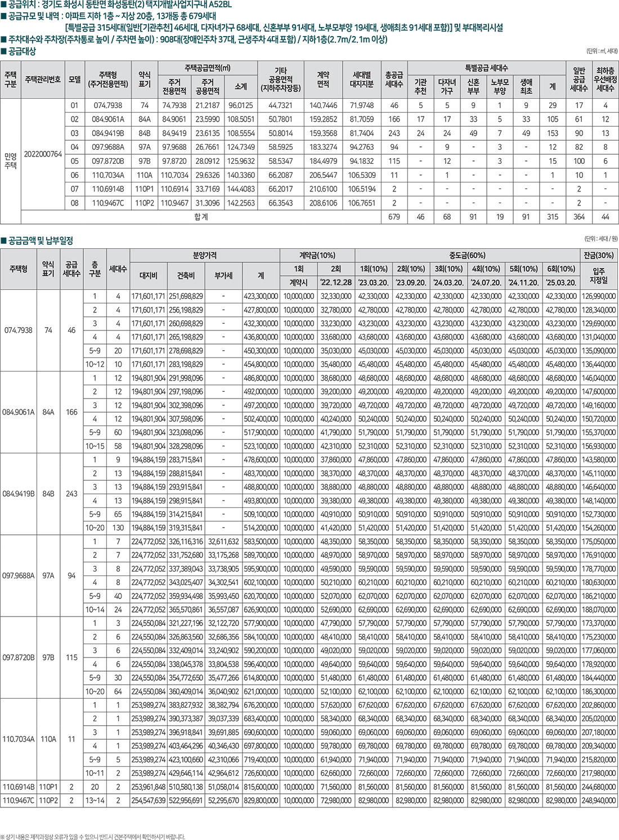The image size is (619, 840).
Task: Select subtotal 125.9632 for 97B
Action: 241,161
